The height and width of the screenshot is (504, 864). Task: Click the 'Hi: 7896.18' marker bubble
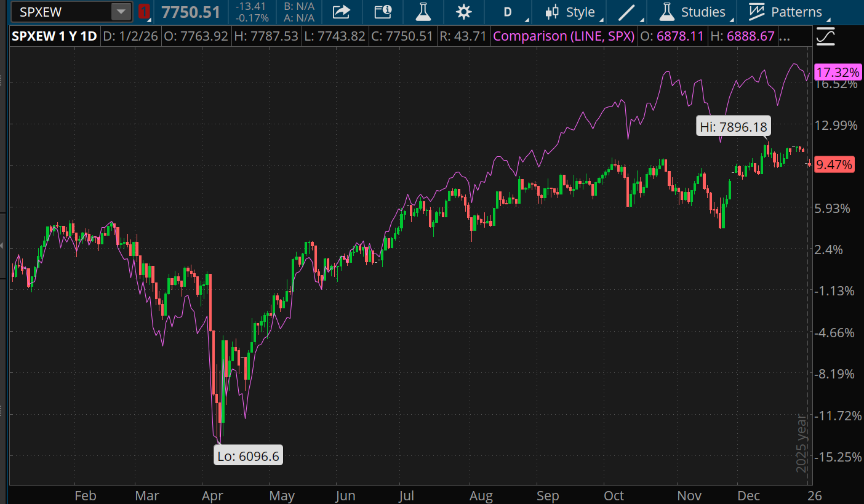733,126
